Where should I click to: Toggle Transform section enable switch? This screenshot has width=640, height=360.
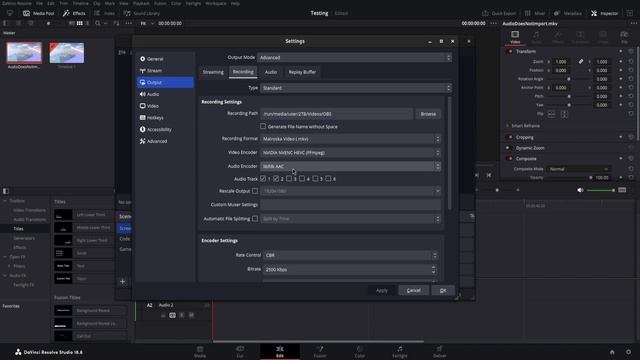[x=510, y=51]
